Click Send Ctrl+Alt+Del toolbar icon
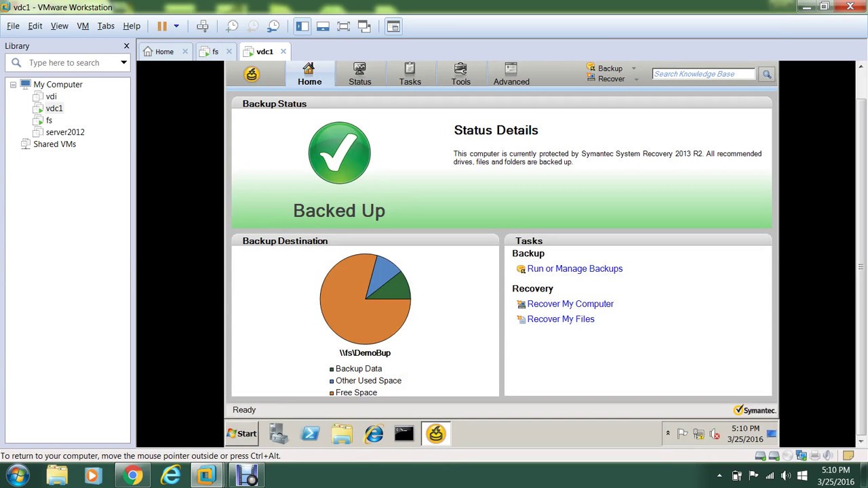This screenshot has height=488, width=868. (202, 26)
